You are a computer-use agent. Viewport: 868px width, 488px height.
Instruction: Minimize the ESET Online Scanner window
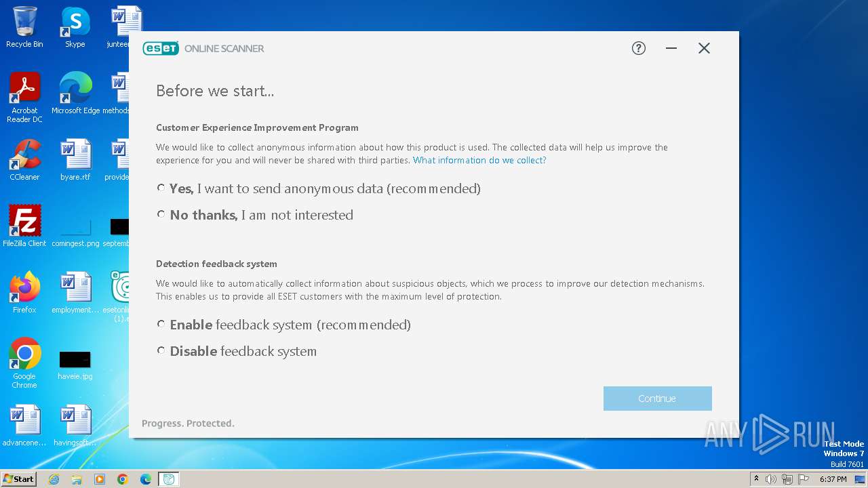point(671,48)
